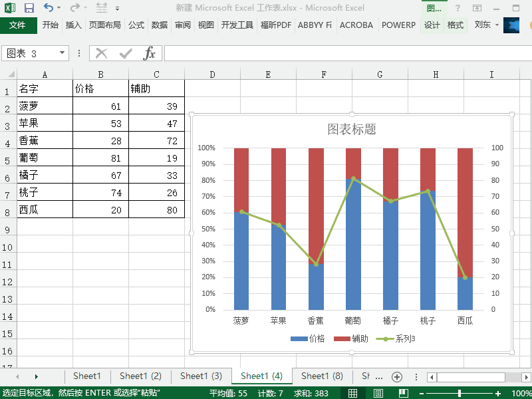Image resolution: width=532 pixels, height=399 pixels.
Task: Click the zoom in plus button
Action: (x=497, y=394)
